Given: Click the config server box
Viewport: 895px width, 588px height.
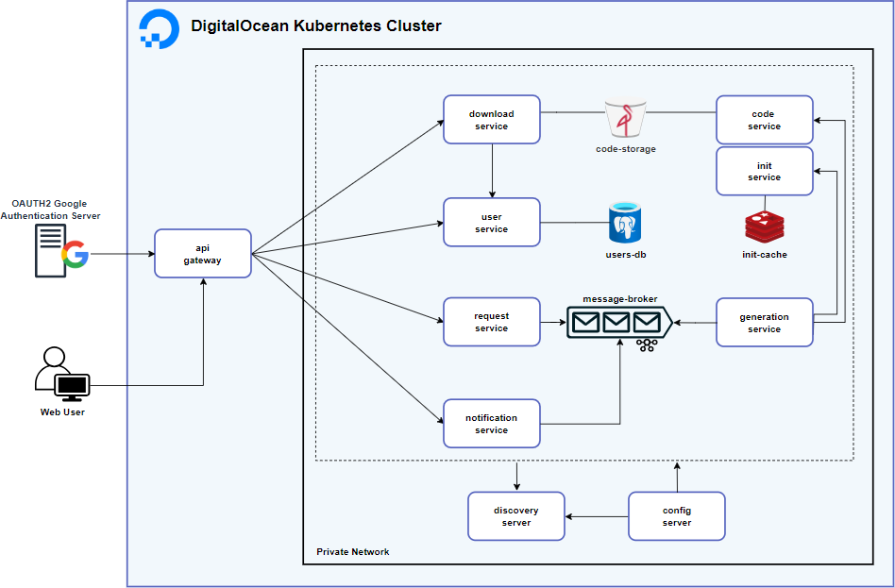Looking at the screenshot, I should click(x=677, y=516).
